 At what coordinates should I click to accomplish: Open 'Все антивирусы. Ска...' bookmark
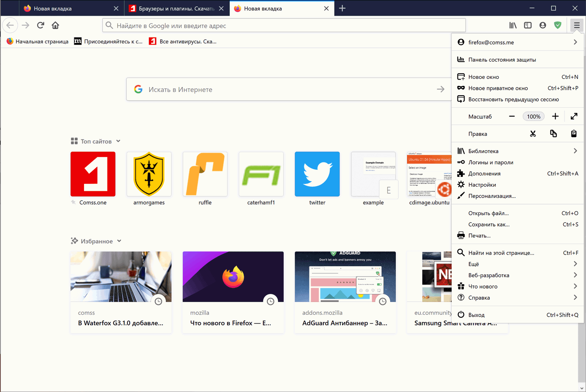pos(183,41)
